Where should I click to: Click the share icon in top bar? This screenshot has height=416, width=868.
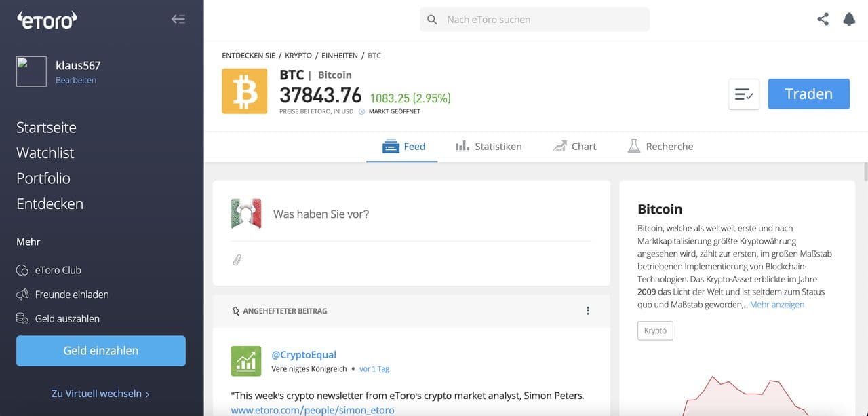click(x=823, y=20)
